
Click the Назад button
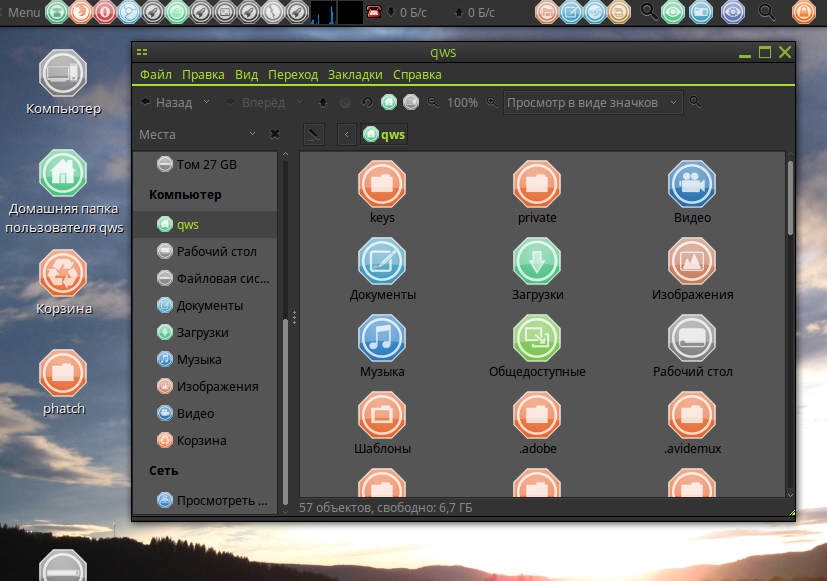click(167, 102)
